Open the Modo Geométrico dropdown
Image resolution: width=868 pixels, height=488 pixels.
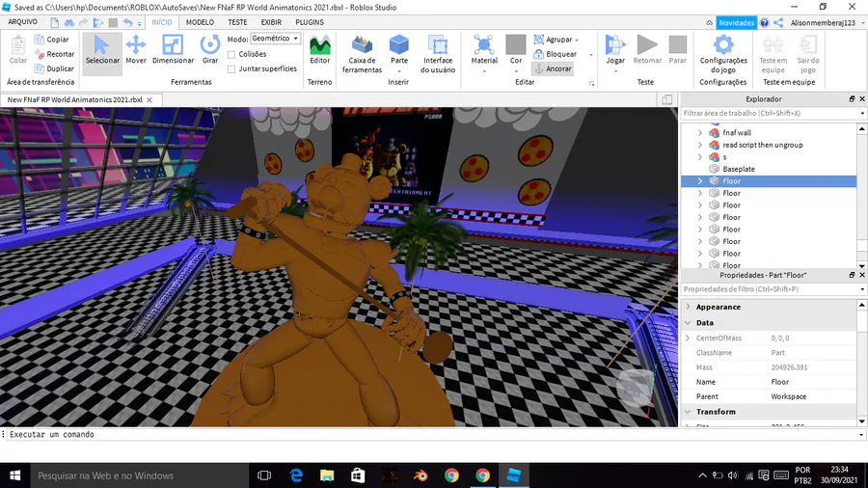click(275, 39)
